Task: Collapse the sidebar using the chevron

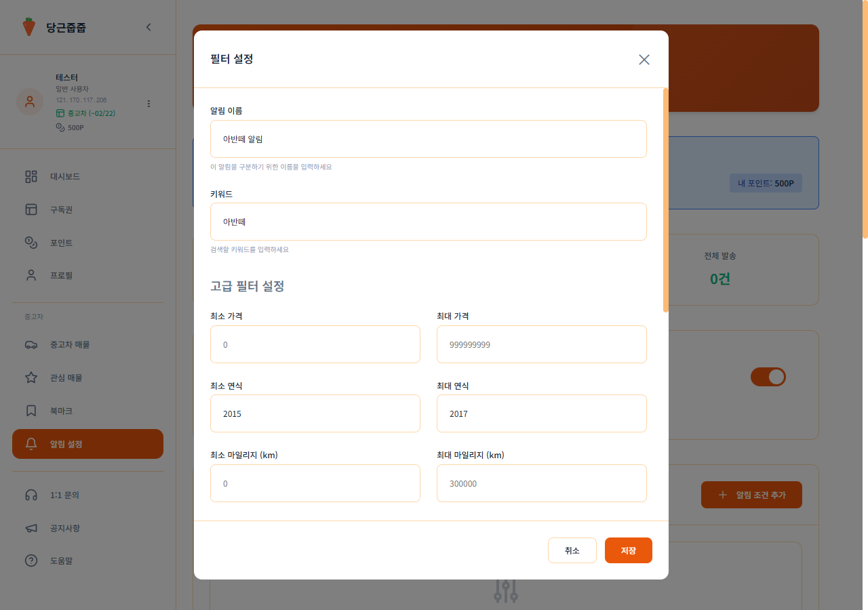Action: [x=149, y=27]
